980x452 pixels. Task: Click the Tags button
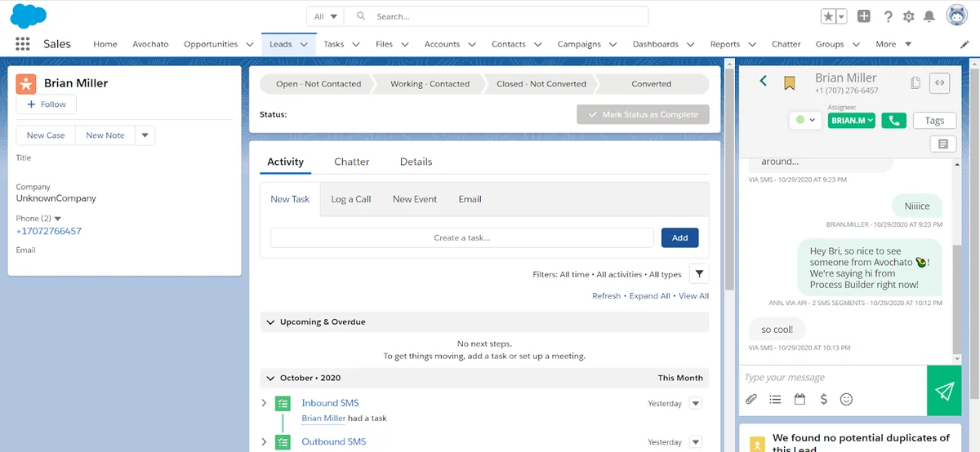pyautogui.click(x=934, y=120)
